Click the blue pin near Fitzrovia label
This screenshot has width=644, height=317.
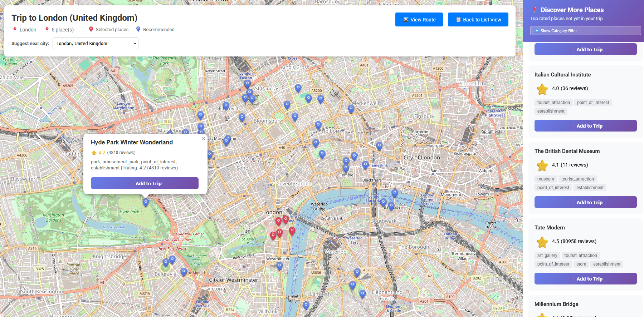pos(226,106)
